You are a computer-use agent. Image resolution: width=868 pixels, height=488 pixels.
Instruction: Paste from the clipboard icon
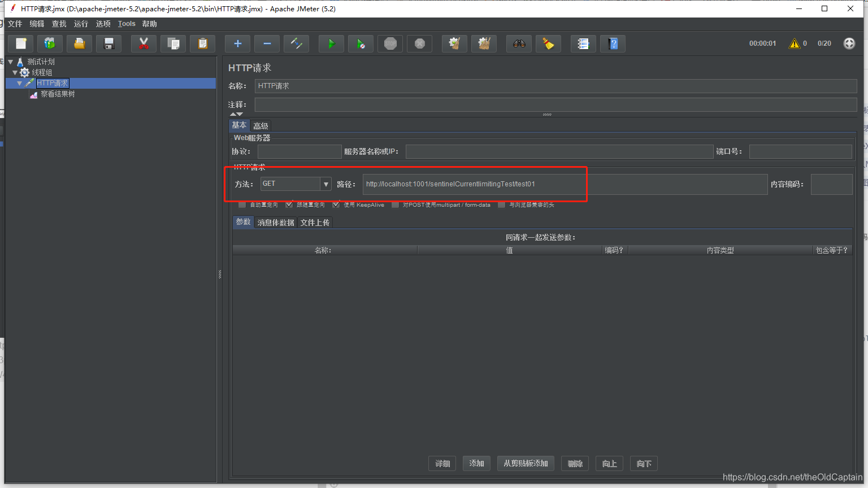pos(203,43)
